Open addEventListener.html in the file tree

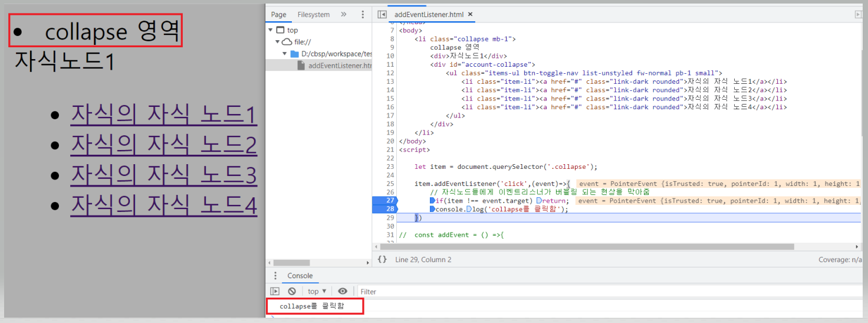pyautogui.click(x=340, y=66)
